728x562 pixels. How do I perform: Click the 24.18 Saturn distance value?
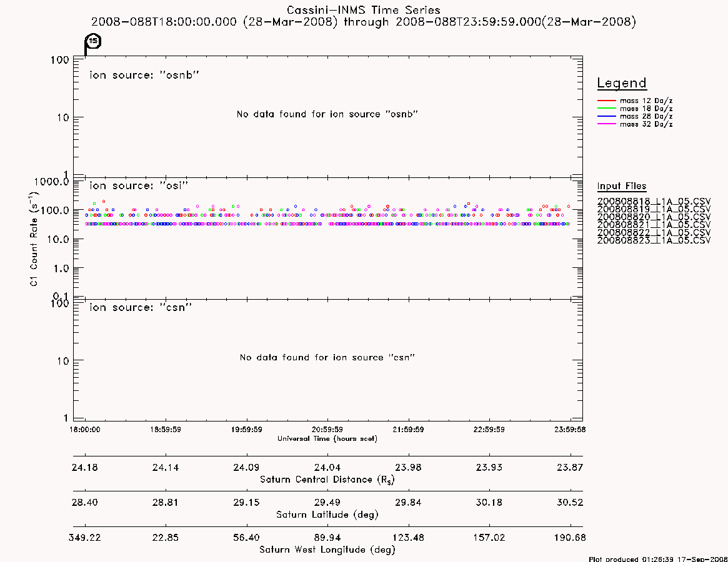coord(85,467)
